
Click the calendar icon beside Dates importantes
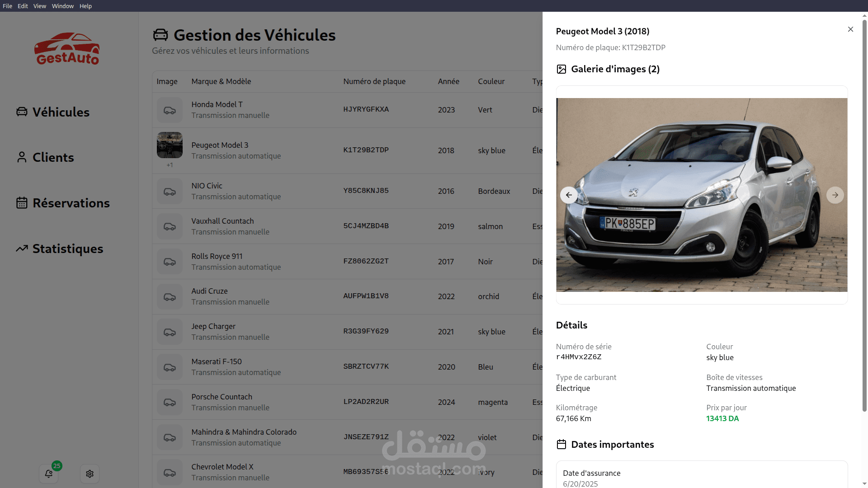561,444
